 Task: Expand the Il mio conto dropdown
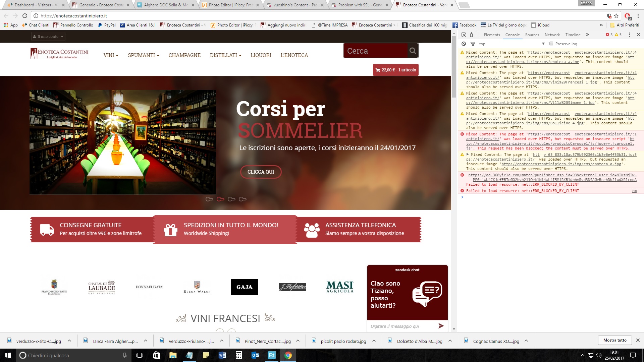coord(48,37)
